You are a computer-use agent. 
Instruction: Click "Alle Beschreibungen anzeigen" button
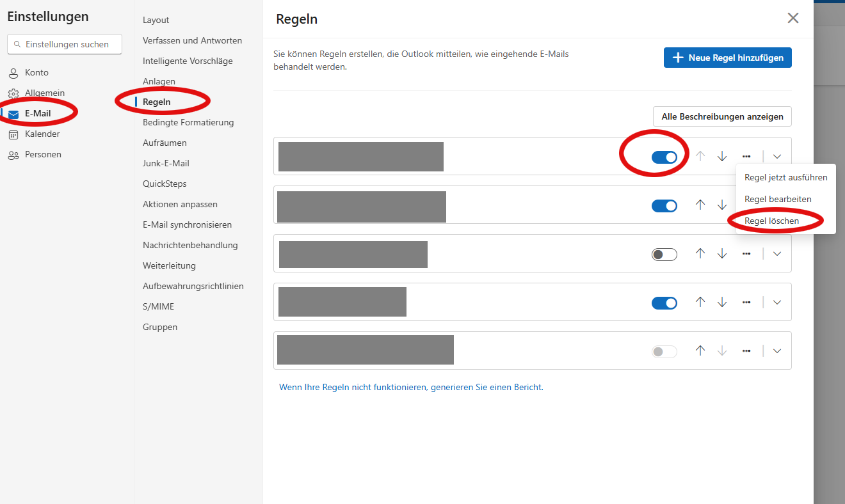tap(722, 117)
